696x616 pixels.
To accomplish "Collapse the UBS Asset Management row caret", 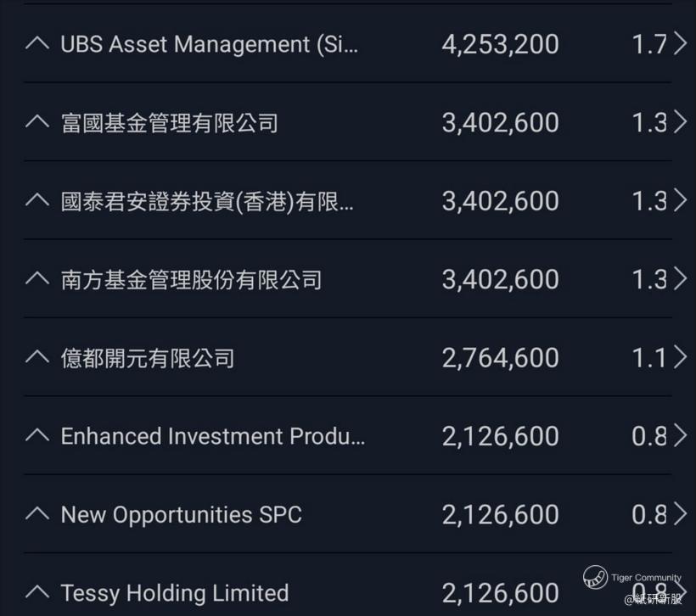I will point(37,43).
